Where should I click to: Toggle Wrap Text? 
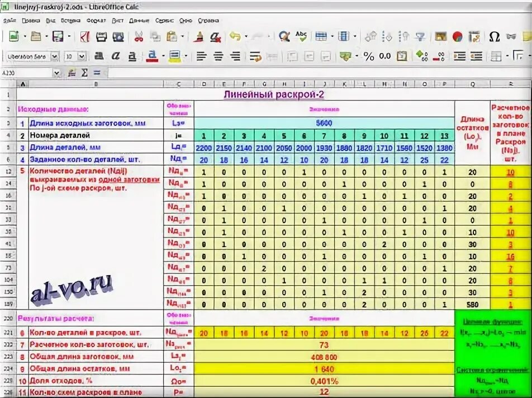point(255,56)
